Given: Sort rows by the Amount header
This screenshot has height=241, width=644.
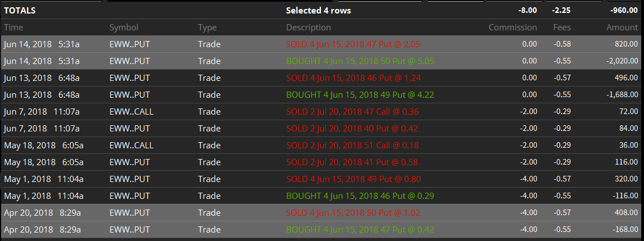Looking at the screenshot, I should click(x=622, y=27).
